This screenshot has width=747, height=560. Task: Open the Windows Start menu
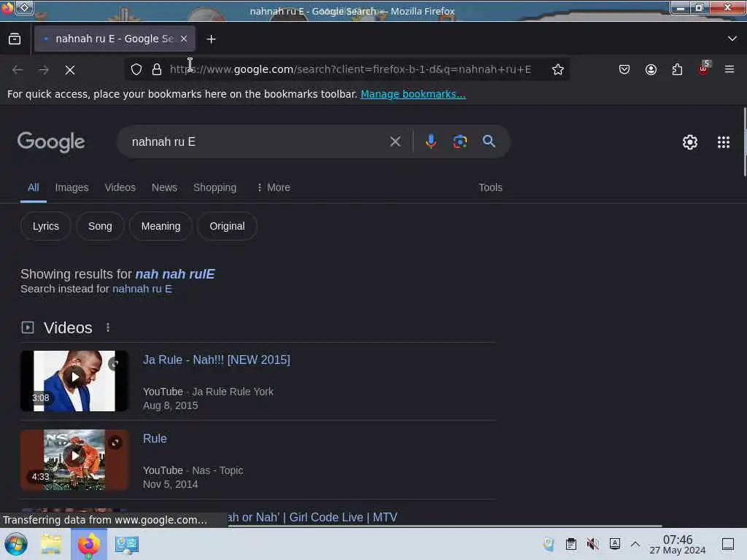click(16, 544)
